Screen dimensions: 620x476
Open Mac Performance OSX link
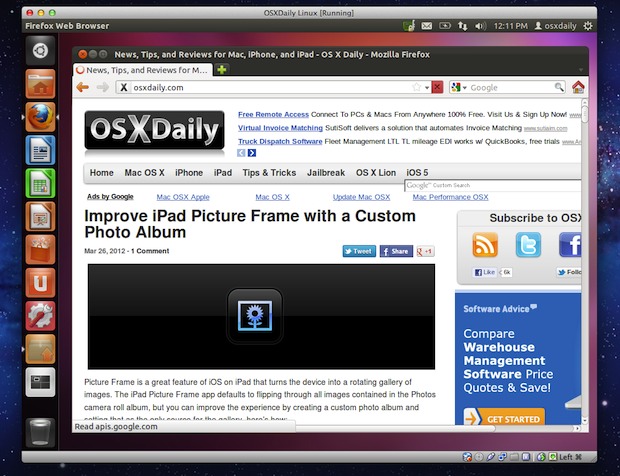(450, 197)
